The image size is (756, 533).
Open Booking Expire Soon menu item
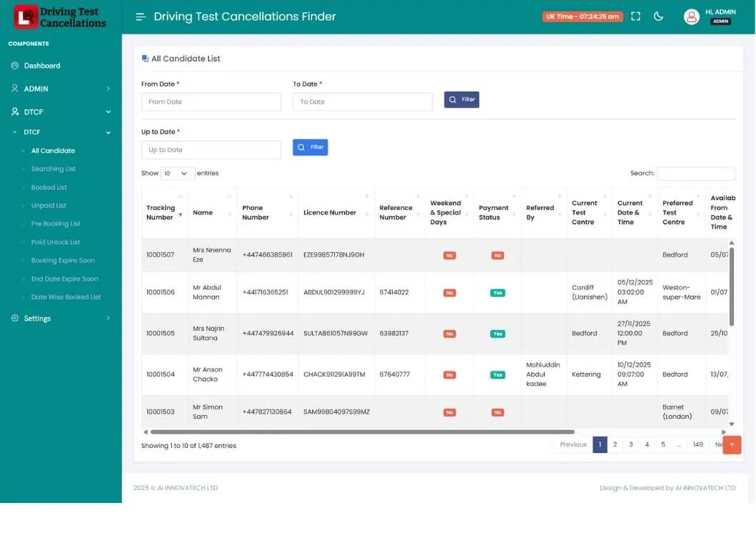tap(63, 261)
